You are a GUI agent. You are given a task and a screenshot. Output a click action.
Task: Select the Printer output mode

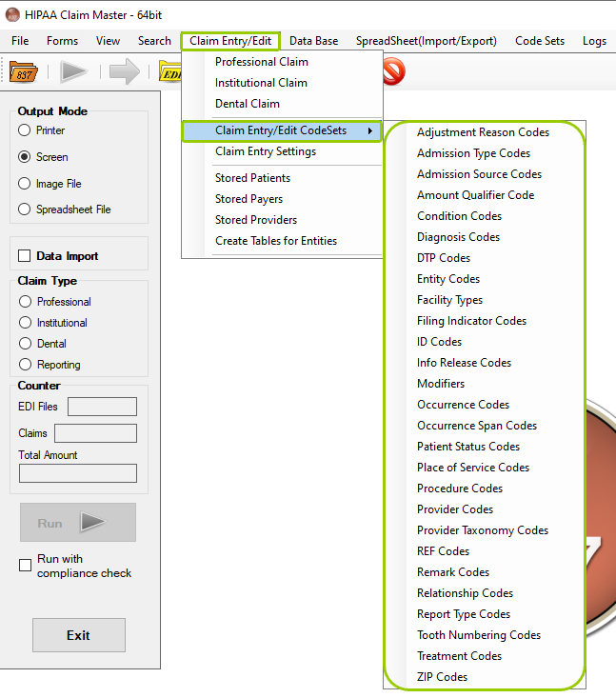click(x=25, y=130)
